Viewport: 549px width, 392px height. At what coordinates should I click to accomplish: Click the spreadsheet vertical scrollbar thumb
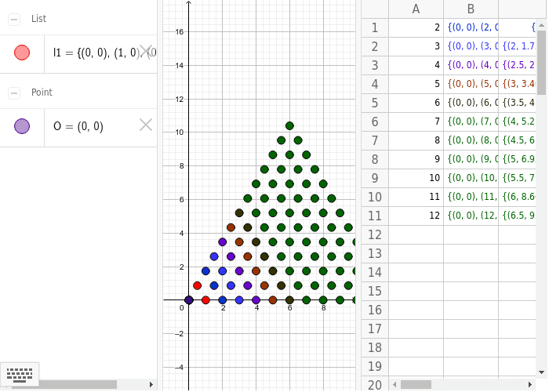(x=542, y=62)
